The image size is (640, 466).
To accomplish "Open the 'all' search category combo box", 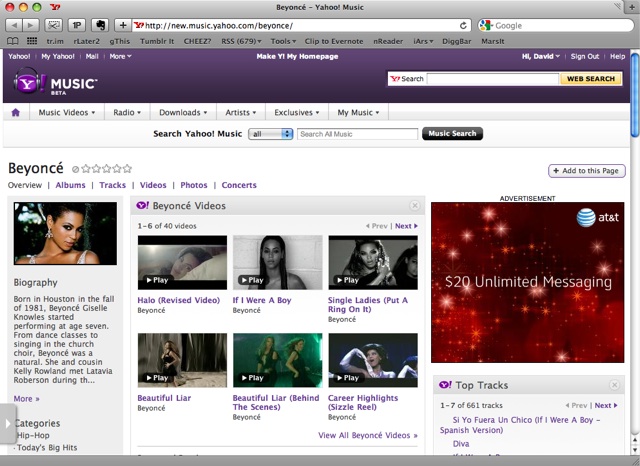I will click(271, 134).
